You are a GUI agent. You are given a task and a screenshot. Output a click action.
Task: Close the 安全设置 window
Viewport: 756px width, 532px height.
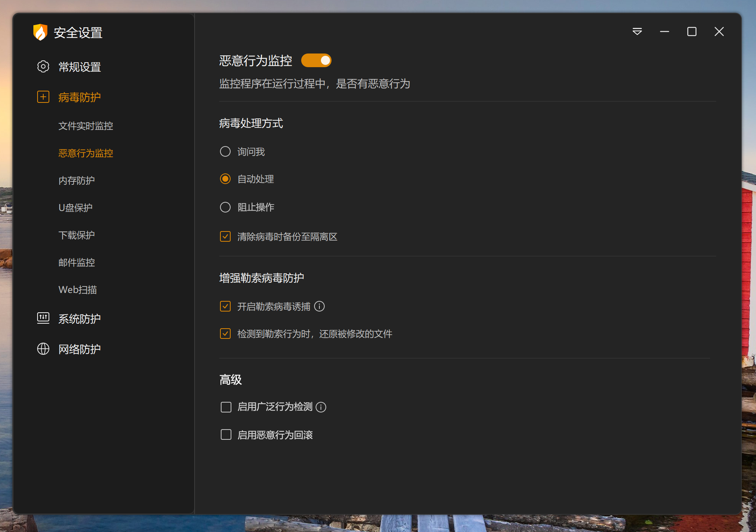point(719,31)
